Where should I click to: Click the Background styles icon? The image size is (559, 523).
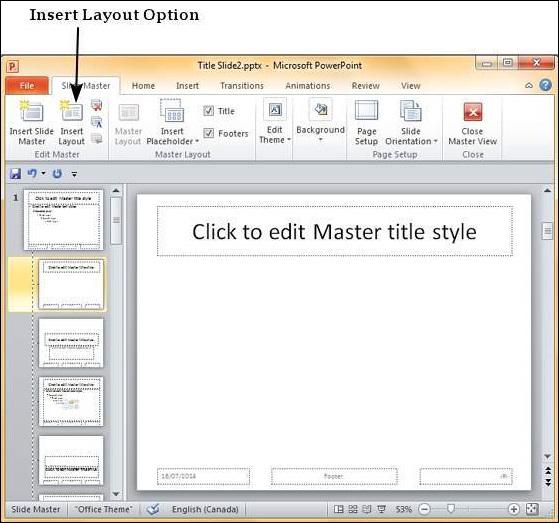pyautogui.click(x=320, y=110)
